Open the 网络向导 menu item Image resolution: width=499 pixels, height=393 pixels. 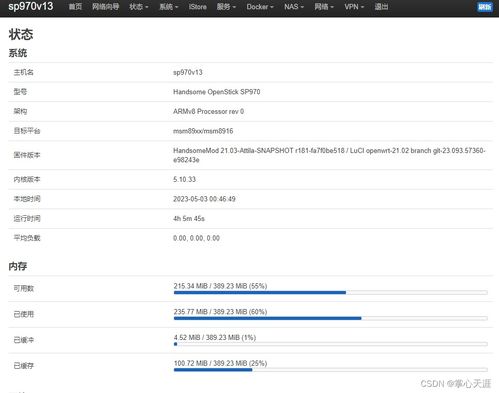(106, 7)
